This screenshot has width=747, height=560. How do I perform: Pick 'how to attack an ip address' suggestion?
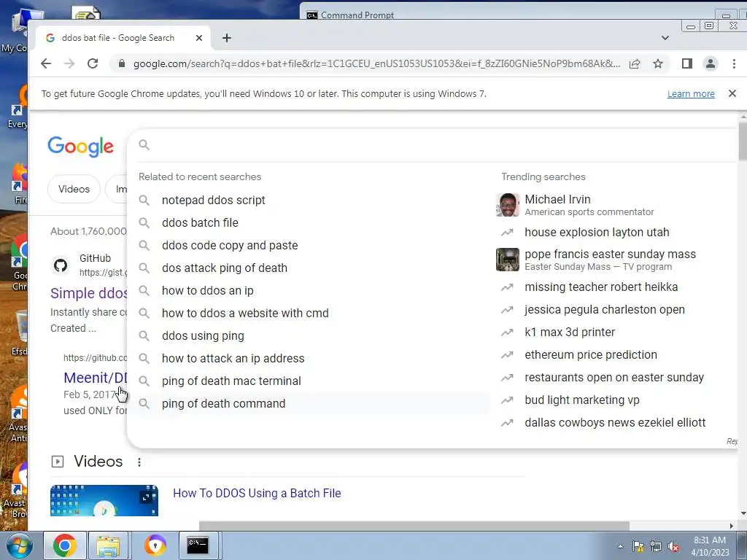point(233,358)
